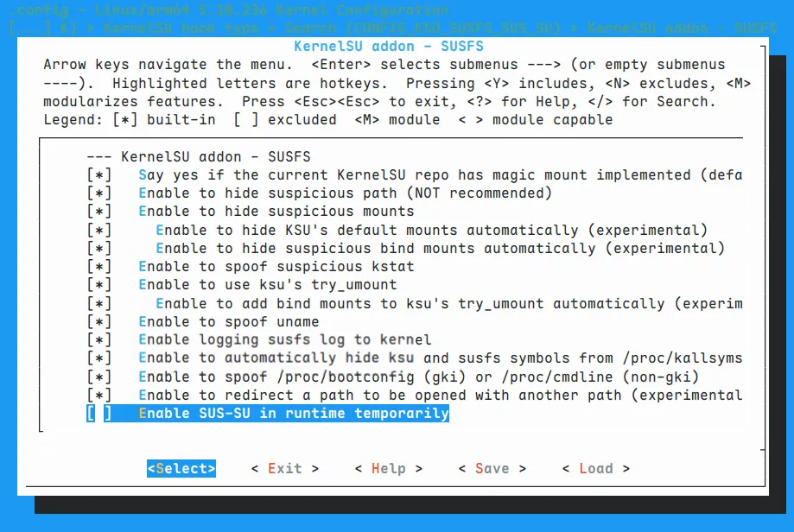Disable hiding KSU's default mounts automatically
This screenshot has height=532, width=794.
coord(99,230)
